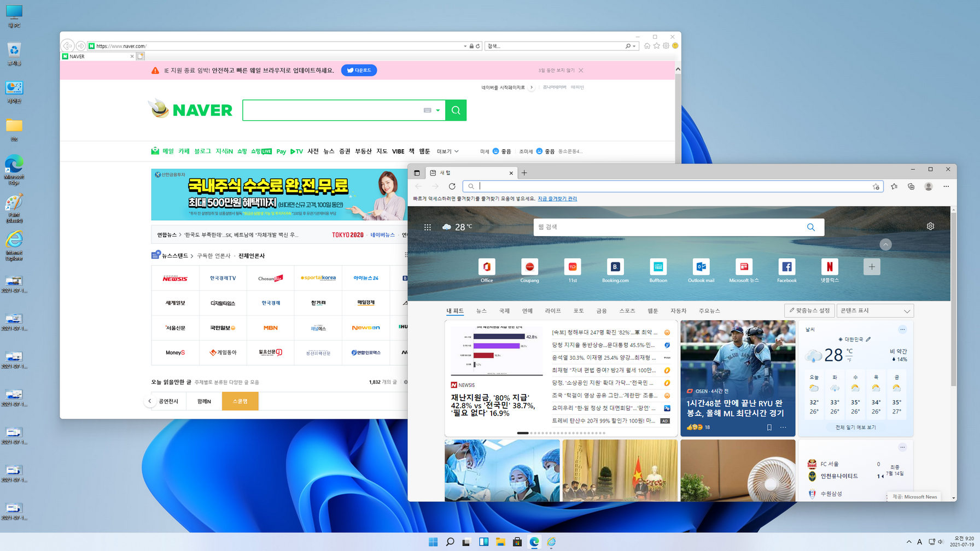Viewport: 980px width, 551px height.
Task: Go to previous Naver topic category
Action: coord(150,401)
